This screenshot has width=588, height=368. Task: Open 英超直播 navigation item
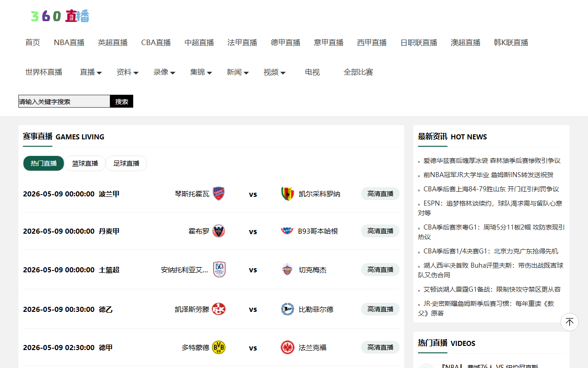pos(113,42)
